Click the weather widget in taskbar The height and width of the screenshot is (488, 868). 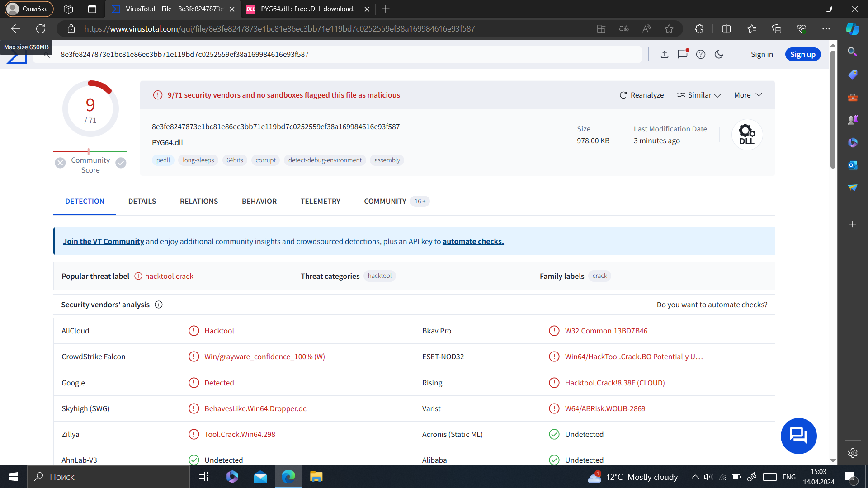click(632, 477)
